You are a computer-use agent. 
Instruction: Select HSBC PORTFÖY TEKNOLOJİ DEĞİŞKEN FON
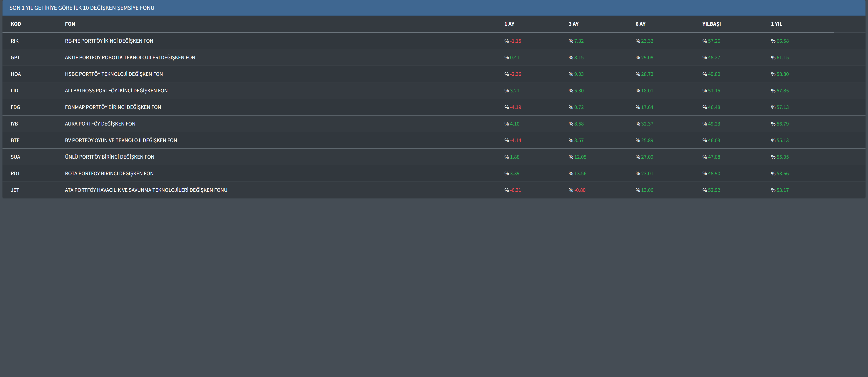coord(114,74)
